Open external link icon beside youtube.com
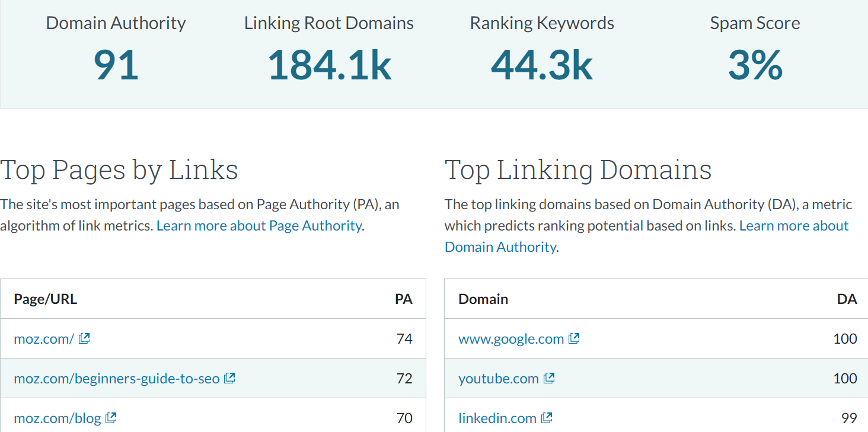 click(x=549, y=378)
